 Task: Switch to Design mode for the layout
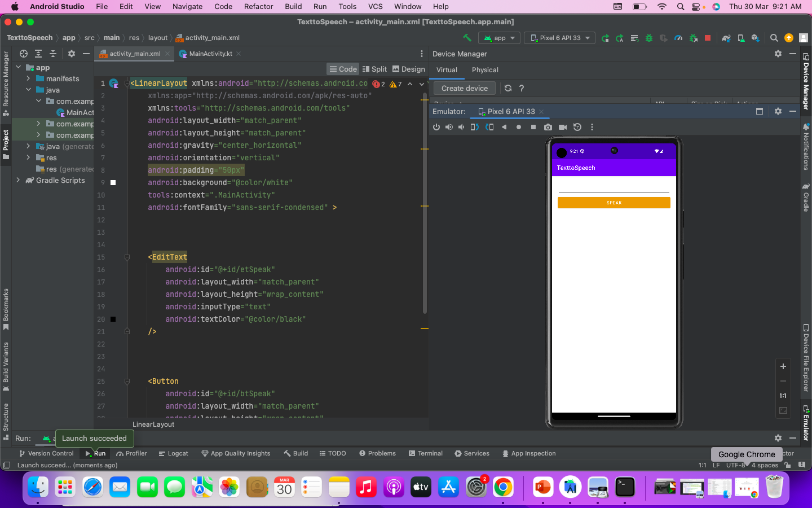pyautogui.click(x=410, y=68)
